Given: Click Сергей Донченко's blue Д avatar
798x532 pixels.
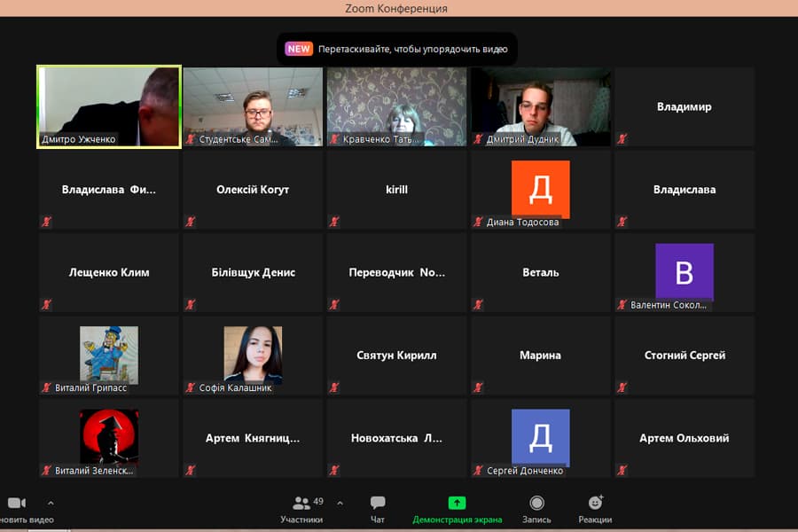Looking at the screenshot, I should (x=541, y=438).
